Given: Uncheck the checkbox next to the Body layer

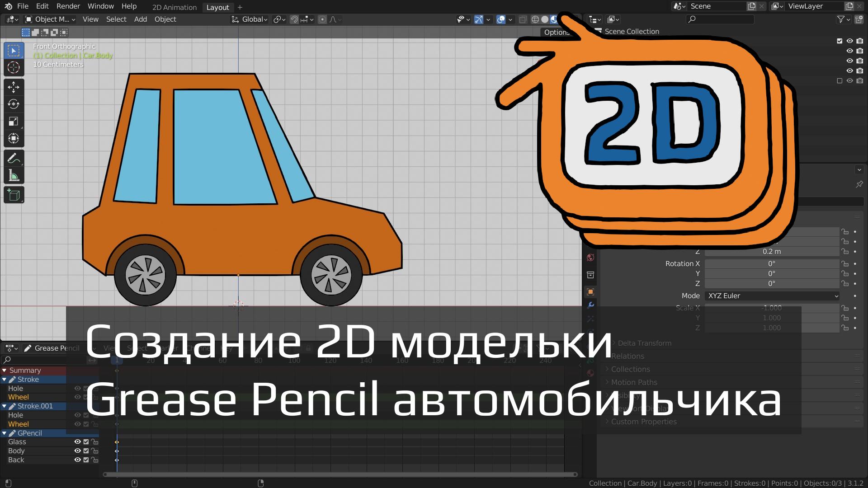Looking at the screenshot, I should 85,450.
